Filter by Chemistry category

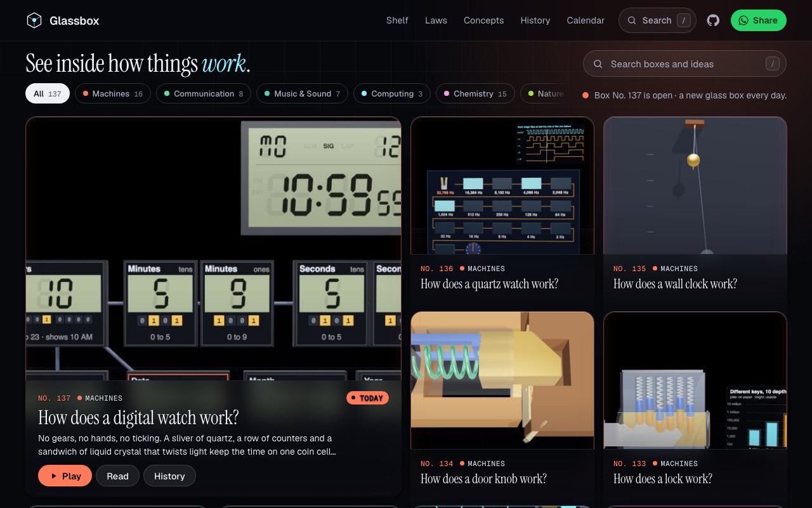475,93
